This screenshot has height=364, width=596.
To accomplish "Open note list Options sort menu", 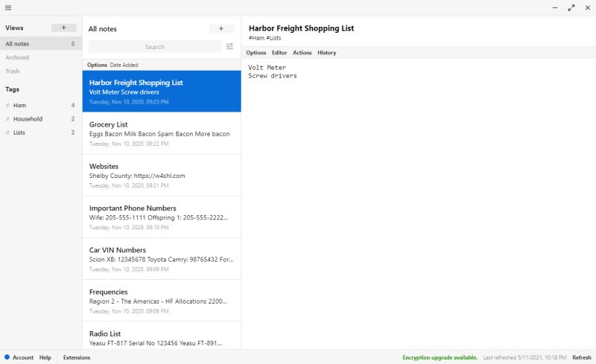I will [97, 65].
